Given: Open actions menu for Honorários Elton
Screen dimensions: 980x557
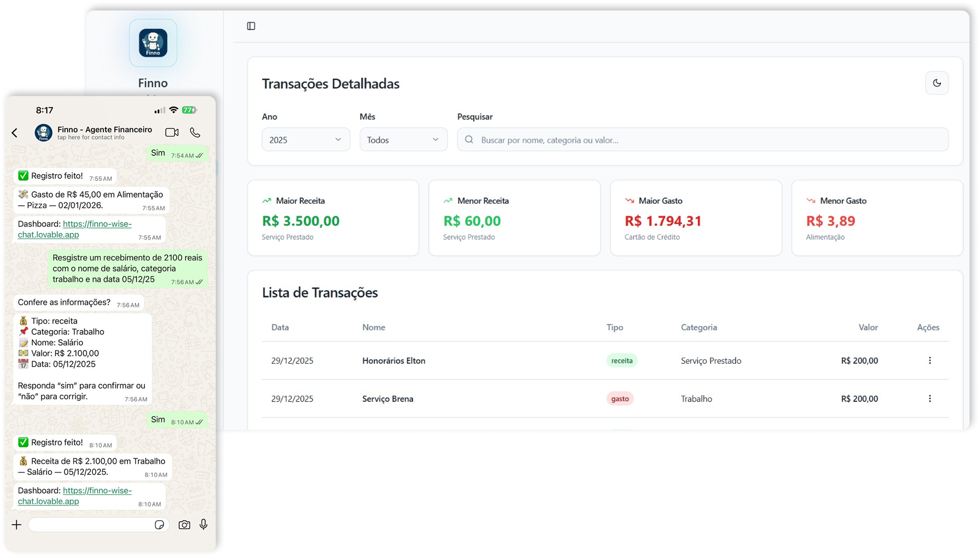Looking at the screenshot, I should pyautogui.click(x=930, y=360).
